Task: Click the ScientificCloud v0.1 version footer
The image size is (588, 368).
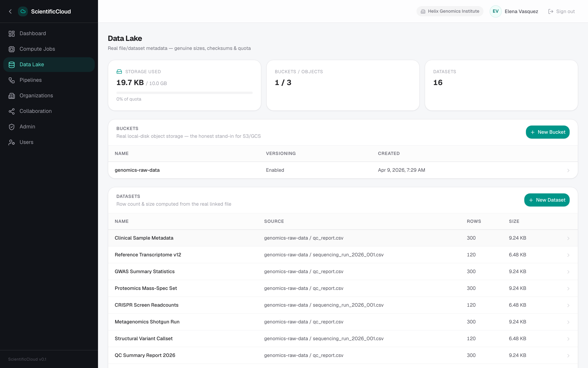Action: point(27,359)
